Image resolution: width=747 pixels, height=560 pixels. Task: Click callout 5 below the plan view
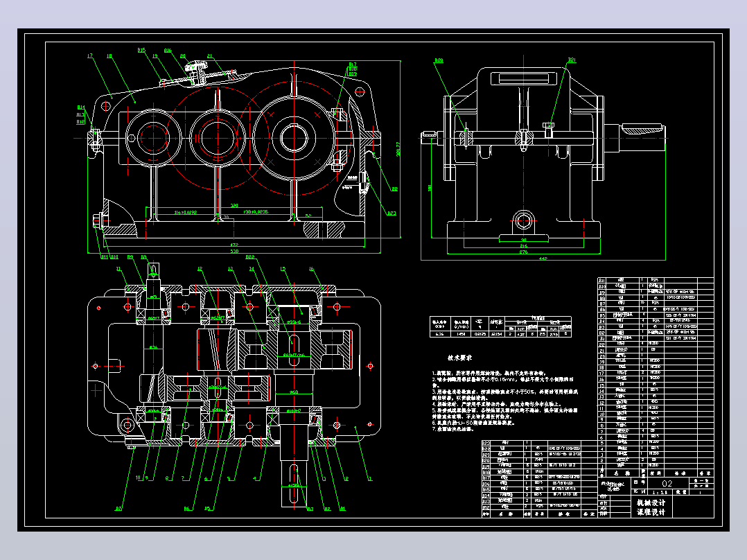click(229, 478)
